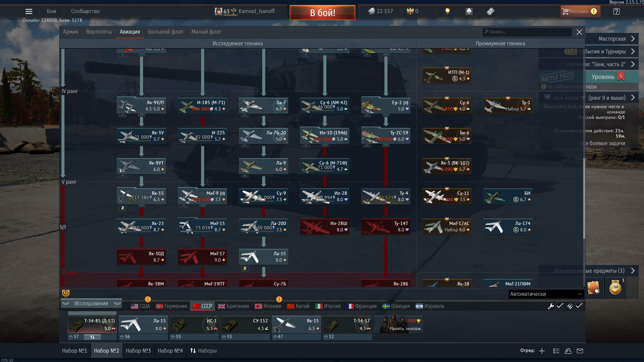Image resolution: width=644 pixels, height=362 pixels.
Task: Open the Сообщество menu
Action: point(85,11)
